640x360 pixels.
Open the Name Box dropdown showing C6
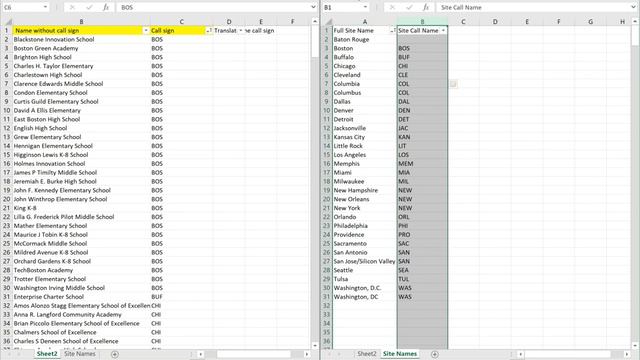coord(45,7)
